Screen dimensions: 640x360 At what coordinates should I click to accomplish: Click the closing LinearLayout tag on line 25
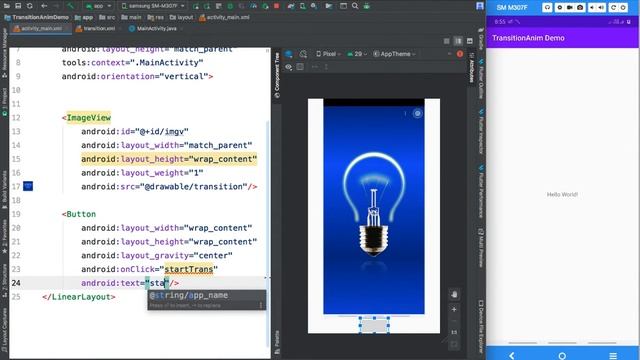click(x=79, y=297)
